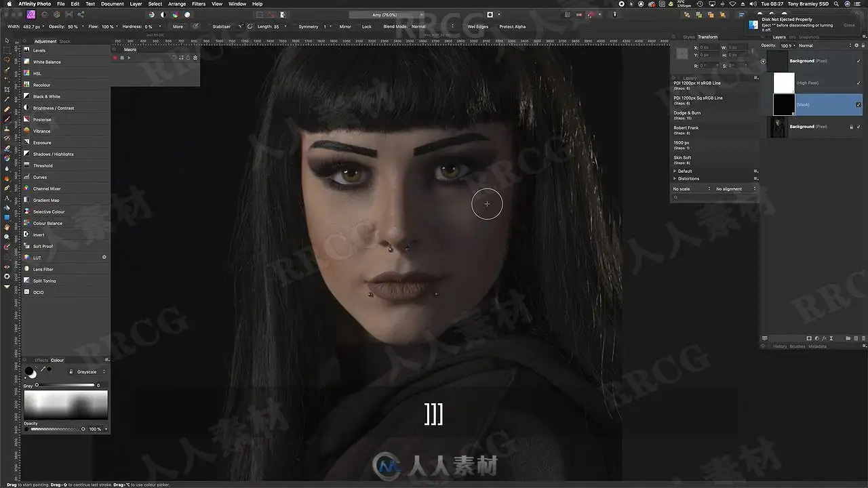Run the Dodge & Burn macro

(714, 115)
